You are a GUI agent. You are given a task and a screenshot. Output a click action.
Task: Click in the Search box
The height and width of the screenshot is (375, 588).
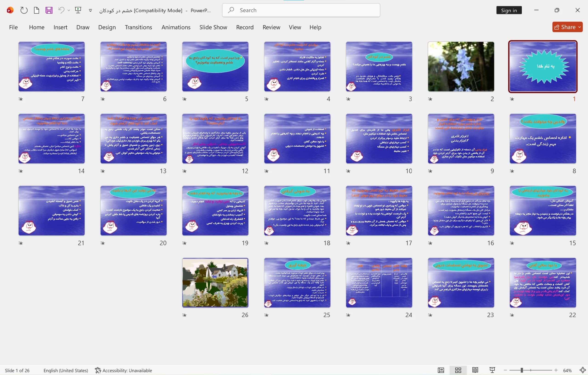click(301, 10)
